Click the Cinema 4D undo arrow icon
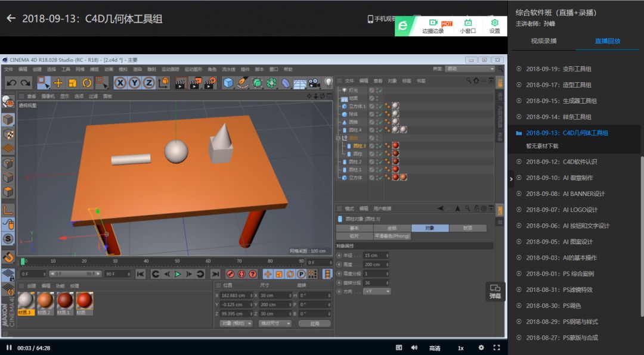The height and width of the screenshot is (355, 644). [11, 83]
